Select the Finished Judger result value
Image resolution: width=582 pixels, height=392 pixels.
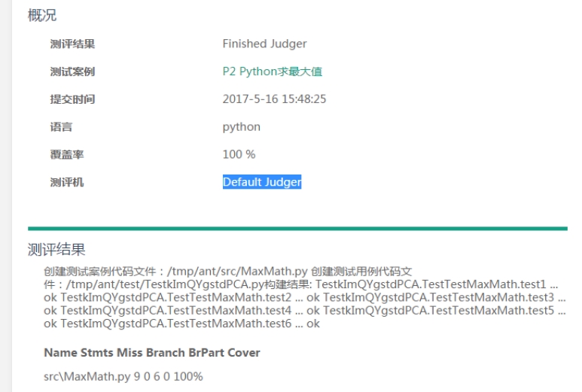[x=264, y=44]
